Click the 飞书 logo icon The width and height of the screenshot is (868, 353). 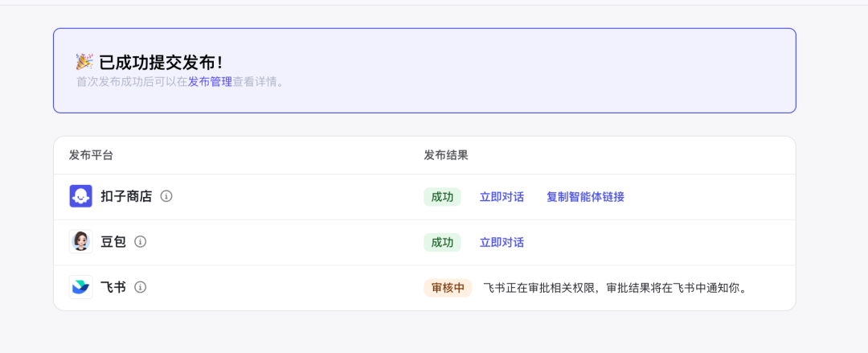pos(81,287)
